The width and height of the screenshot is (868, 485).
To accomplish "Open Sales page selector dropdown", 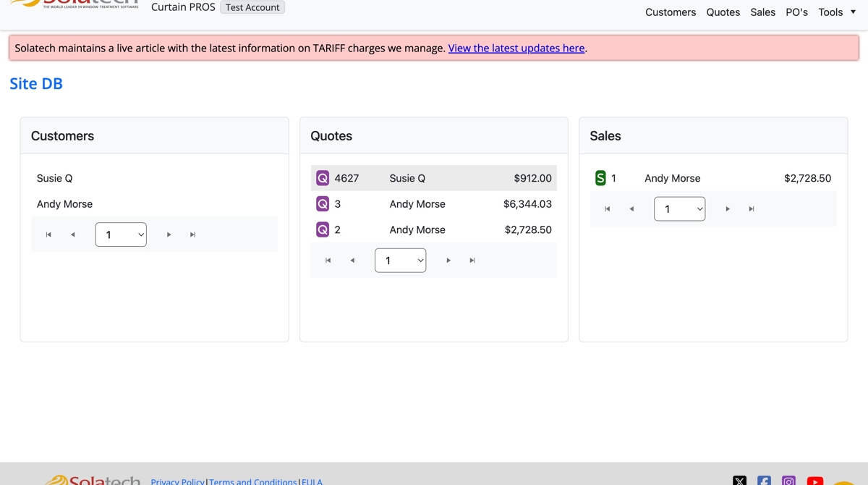I will pos(679,209).
